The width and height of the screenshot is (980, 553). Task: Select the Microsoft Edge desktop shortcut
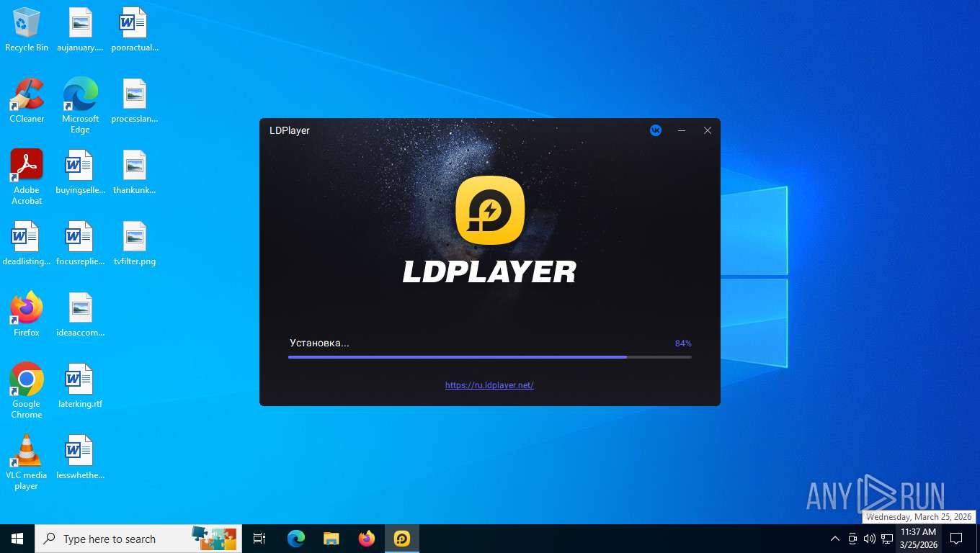(x=80, y=105)
